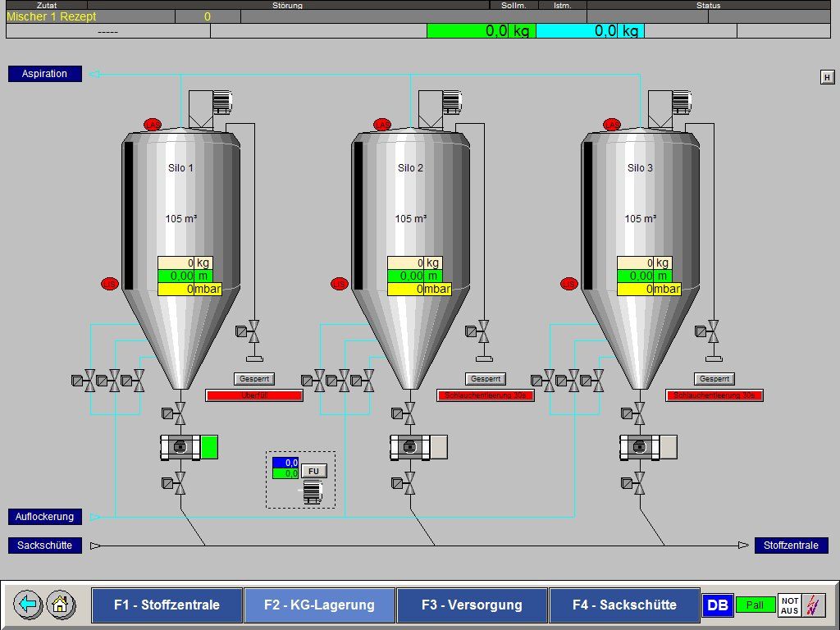The image size is (840, 630).
Task: Click the back arrow navigation icon
Action: [28, 605]
